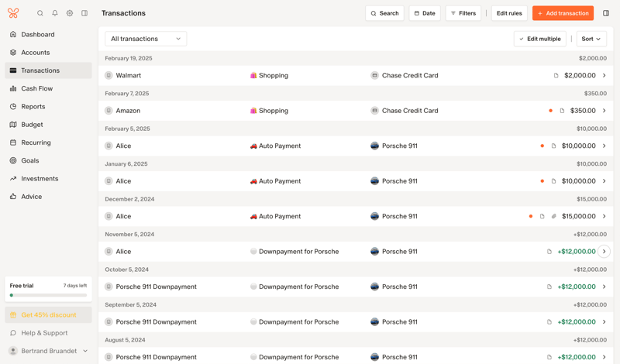
Task: Open December 2 Alice $15,000.00 details chevron
Action: (x=604, y=216)
